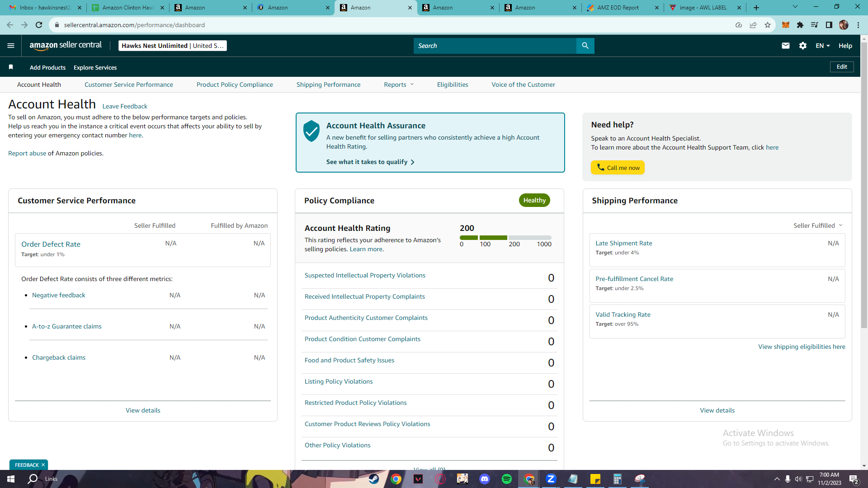Open the browser extensions puzzle icon
The image size is (868, 488).
(800, 25)
